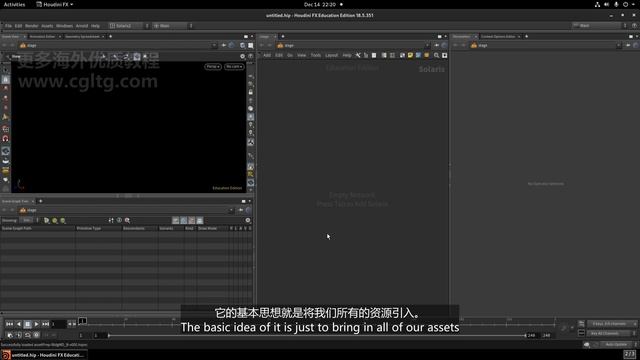The width and height of the screenshot is (640, 360).
Task: Open the Go menu in network editor
Action: click(290, 55)
